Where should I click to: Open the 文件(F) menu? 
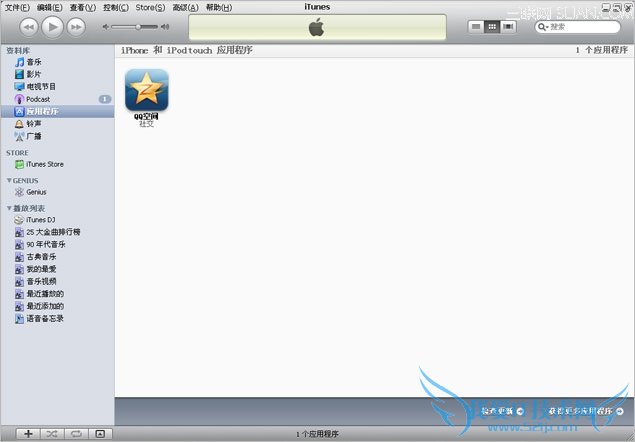(x=17, y=7)
